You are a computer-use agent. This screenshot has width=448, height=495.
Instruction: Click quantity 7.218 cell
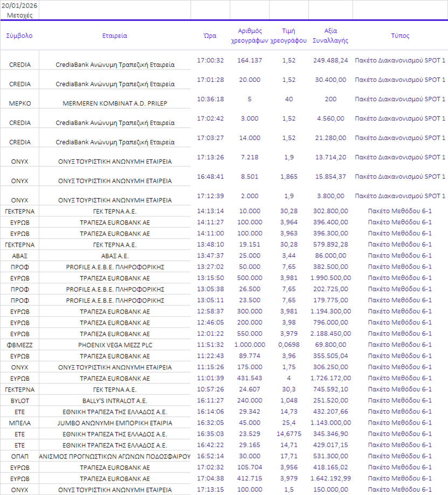250,157
